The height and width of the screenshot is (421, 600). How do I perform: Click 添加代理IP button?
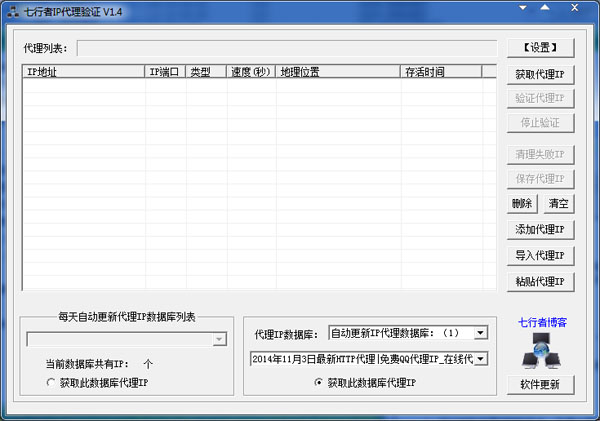click(540, 230)
